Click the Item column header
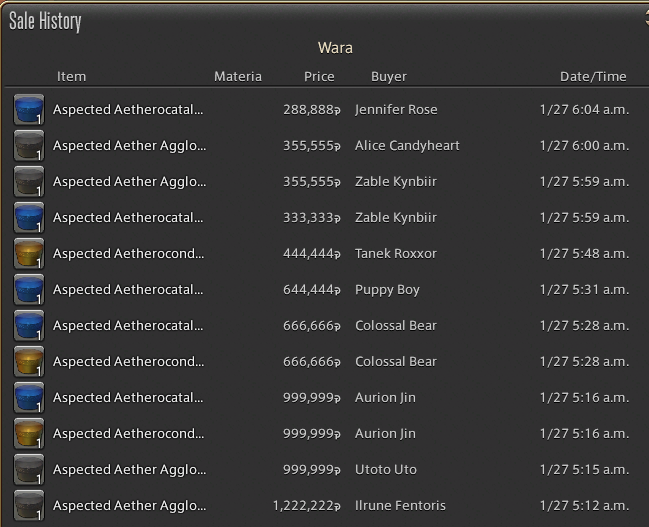The image size is (649, 527). tap(72, 77)
